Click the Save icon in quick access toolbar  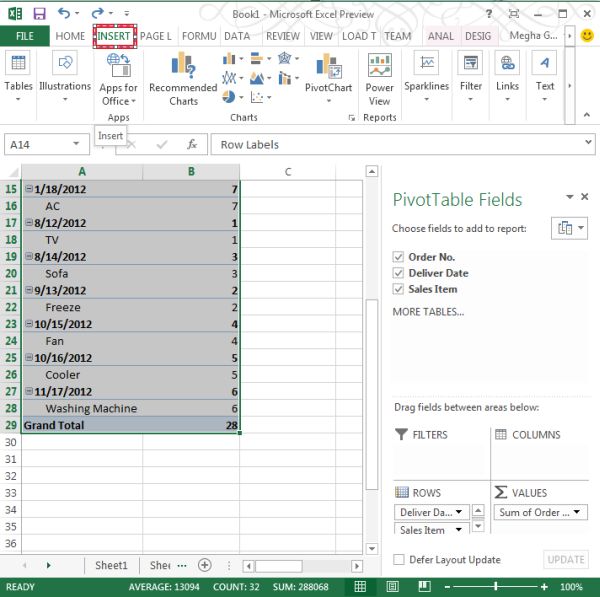point(39,14)
